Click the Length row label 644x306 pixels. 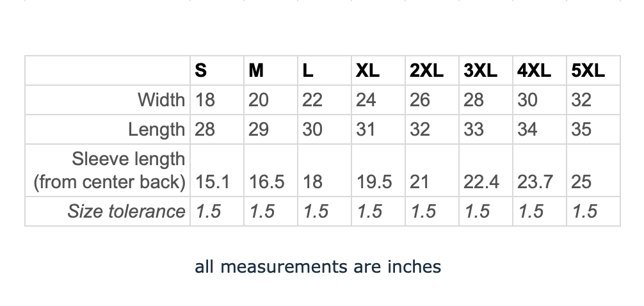[156, 129]
